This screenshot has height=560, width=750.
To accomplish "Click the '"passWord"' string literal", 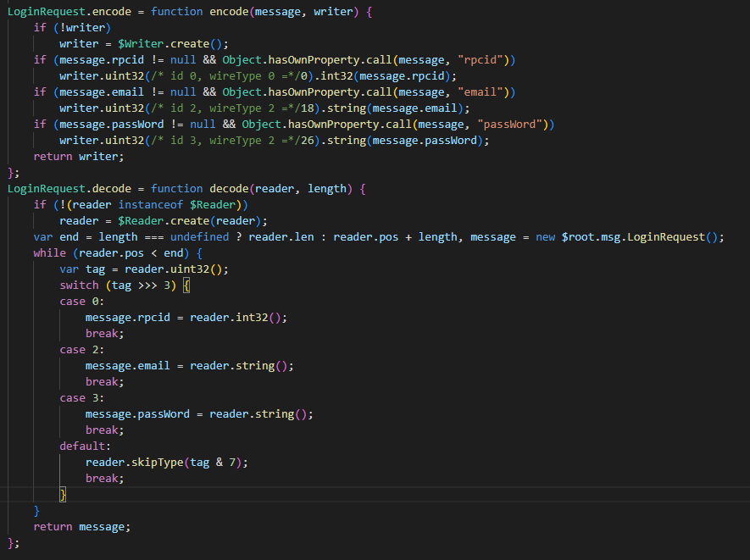I will pos(509,125).
